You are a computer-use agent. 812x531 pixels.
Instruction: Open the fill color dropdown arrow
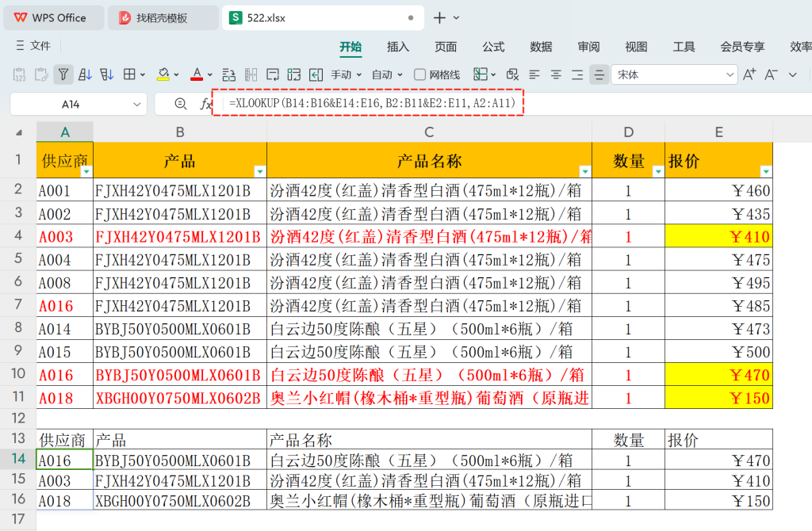[177, 75]
